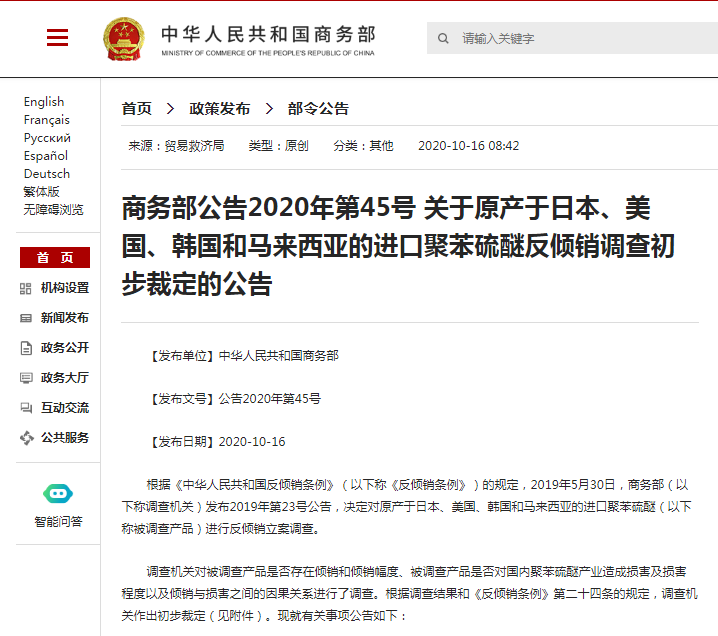The height and width of the screenshot is (636, 718).
Task: Click the 机构设置 grid icon
Action: click(x=26, y=288)
